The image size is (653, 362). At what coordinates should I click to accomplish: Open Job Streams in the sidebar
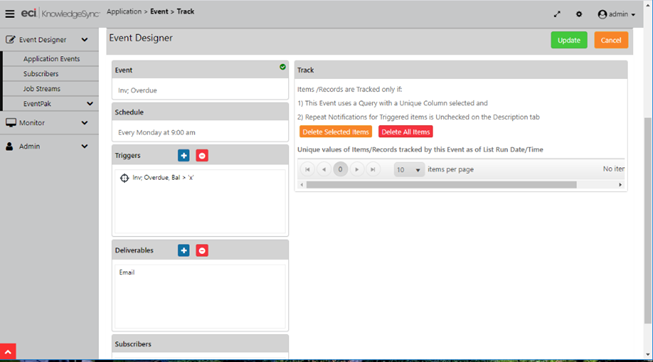coord(42,89)
